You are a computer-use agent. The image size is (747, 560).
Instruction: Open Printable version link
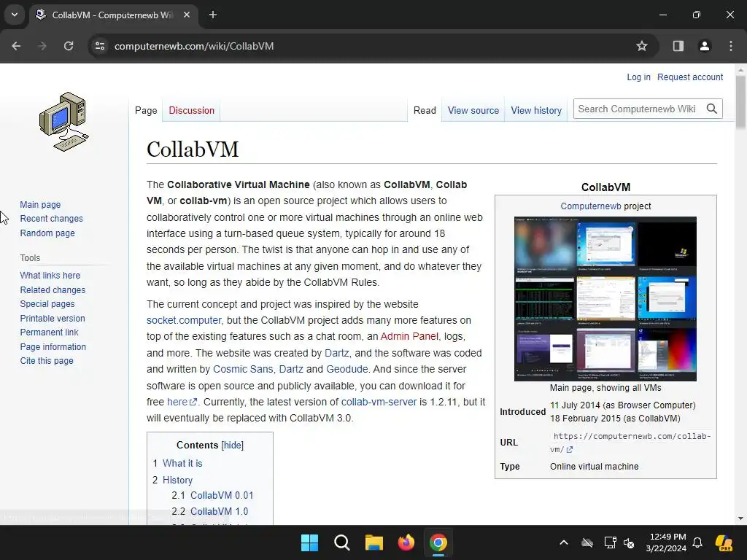pyautogui.click(x=53, y=318)
